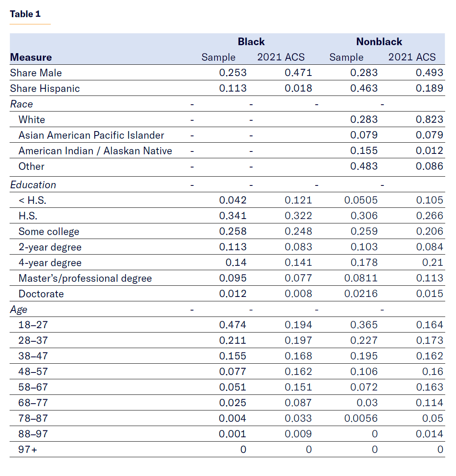Click the 0.0505 value in < H.S. row
The height and width of the screenshot is (476, 456).
pyautogui.click(x=361, y=200)
